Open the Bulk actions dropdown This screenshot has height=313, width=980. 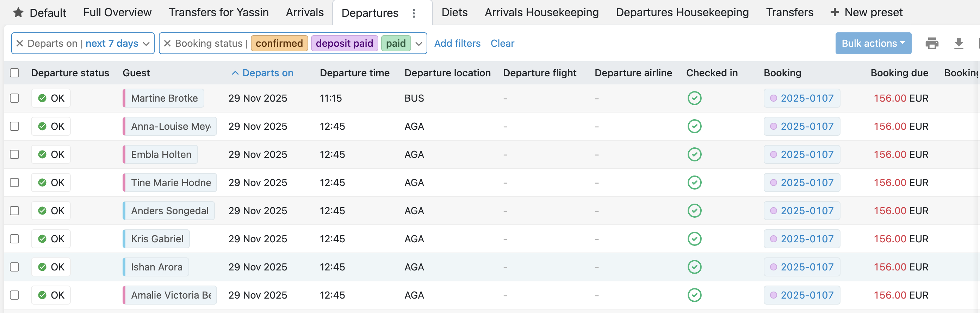pyautogui.click(x=873, y=43)
